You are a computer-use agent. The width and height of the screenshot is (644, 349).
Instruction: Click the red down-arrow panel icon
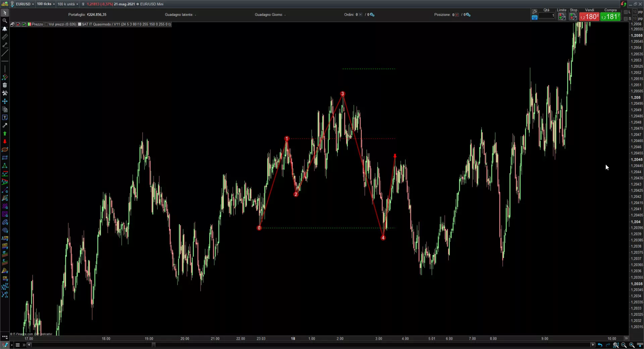pyautogui.click(x=18, y=24)
